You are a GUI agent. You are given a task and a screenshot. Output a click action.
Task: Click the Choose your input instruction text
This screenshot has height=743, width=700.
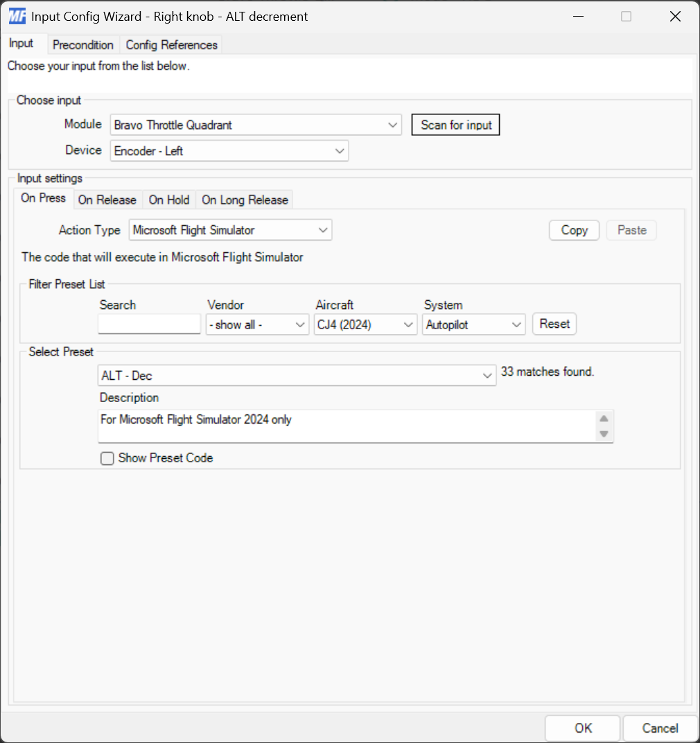click(98, 66)
